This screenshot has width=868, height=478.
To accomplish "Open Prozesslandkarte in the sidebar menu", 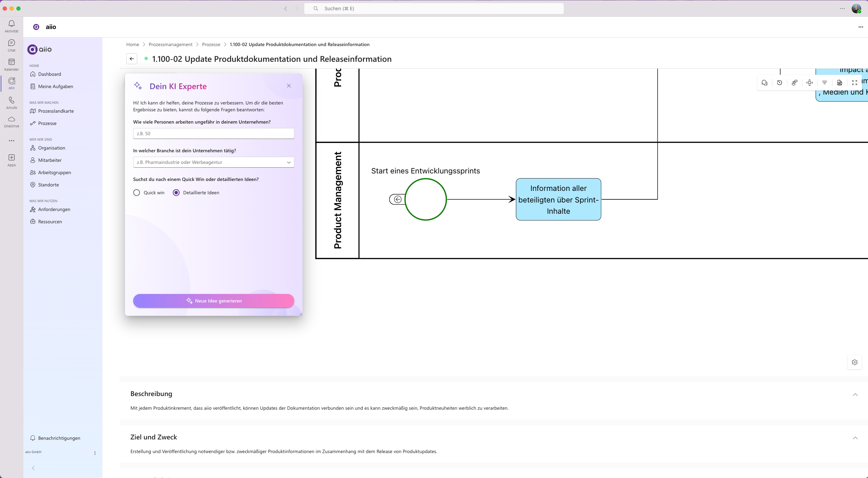I will (56, 111).
